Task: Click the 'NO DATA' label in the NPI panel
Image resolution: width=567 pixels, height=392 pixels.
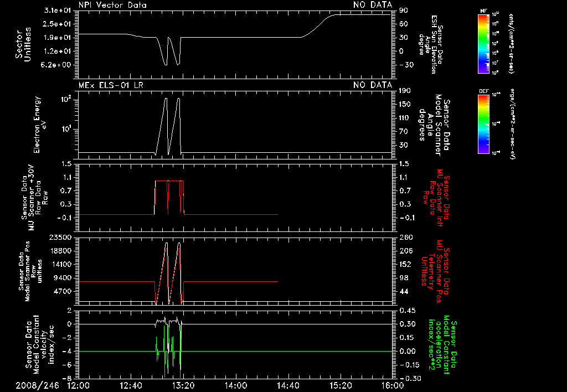Action: tap(373, 5)
